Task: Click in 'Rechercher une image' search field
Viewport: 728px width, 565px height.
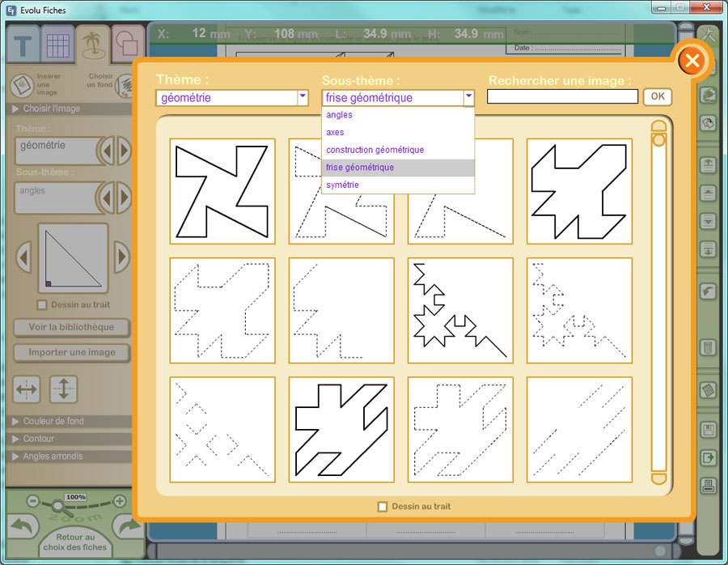Action: (562, 96)
